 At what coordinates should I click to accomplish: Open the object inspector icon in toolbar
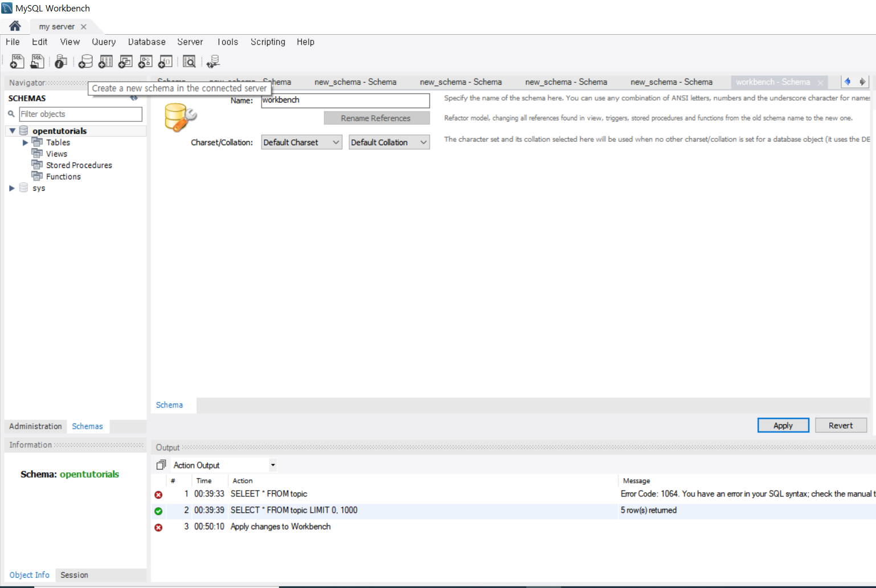click(x=61, y=61)
